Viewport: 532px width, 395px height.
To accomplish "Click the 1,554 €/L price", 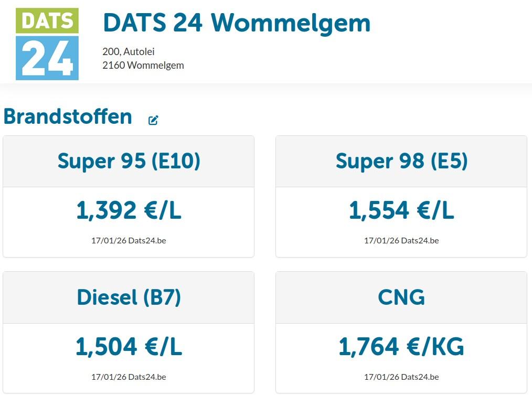I will (401, 210).
